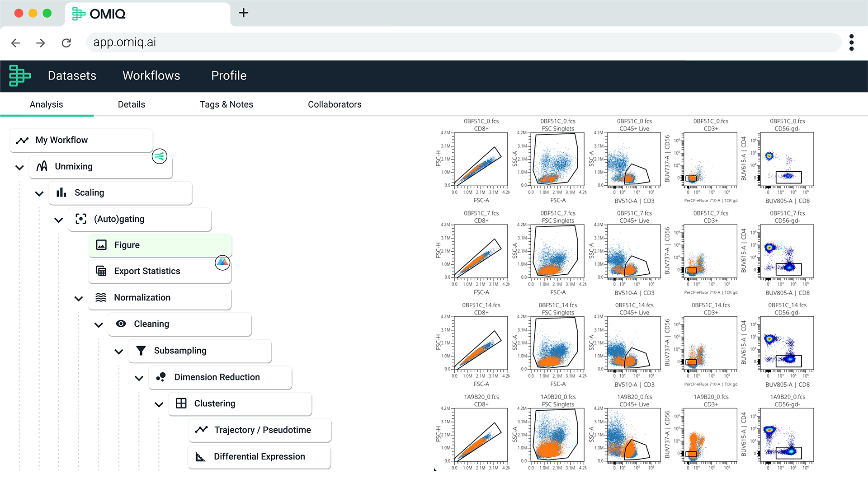Click colorful badge on Export Statistics node
The image size is (868, 488).
[x=222, y=262]
